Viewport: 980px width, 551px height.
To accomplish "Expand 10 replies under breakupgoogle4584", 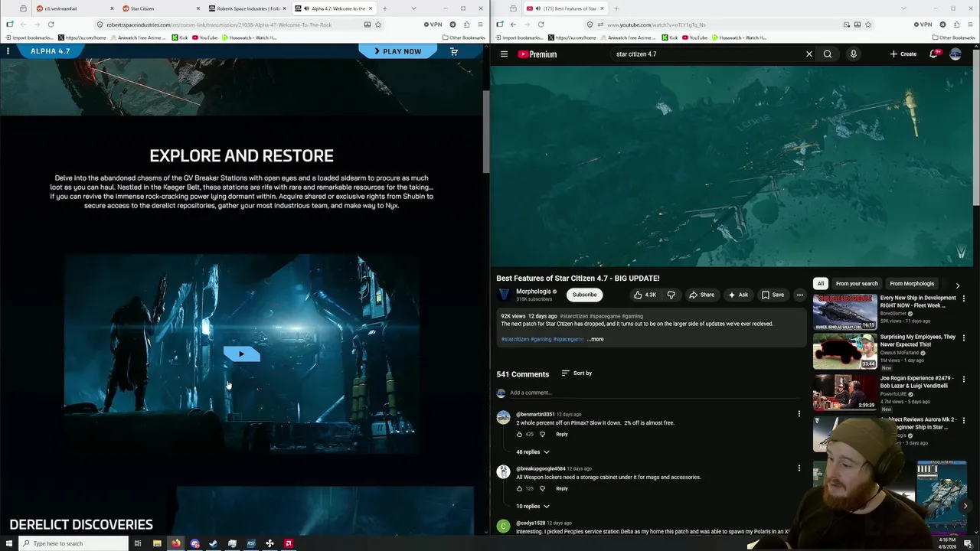I will click(x=533, y=506).
